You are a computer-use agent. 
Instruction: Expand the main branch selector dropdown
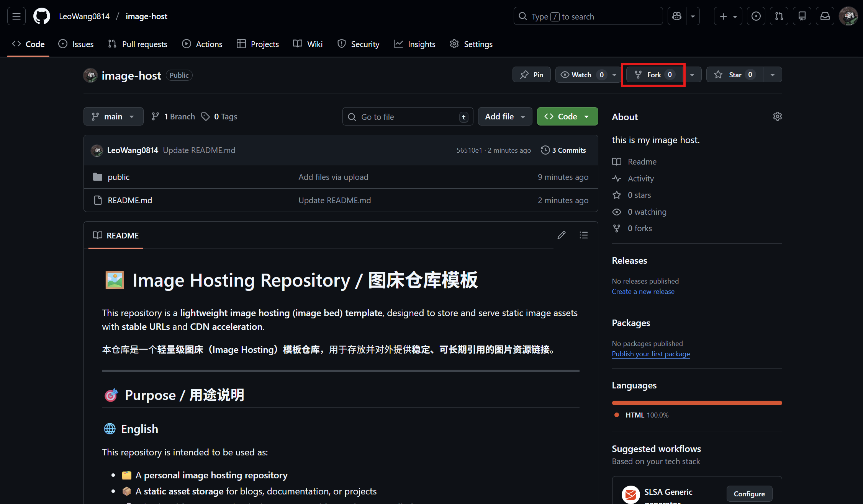(113, 116)
